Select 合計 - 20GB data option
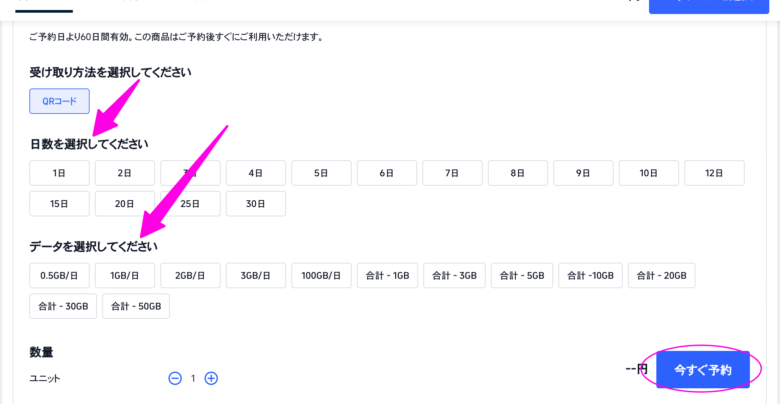This screenshot has height=404, width=780. [661, 276]
